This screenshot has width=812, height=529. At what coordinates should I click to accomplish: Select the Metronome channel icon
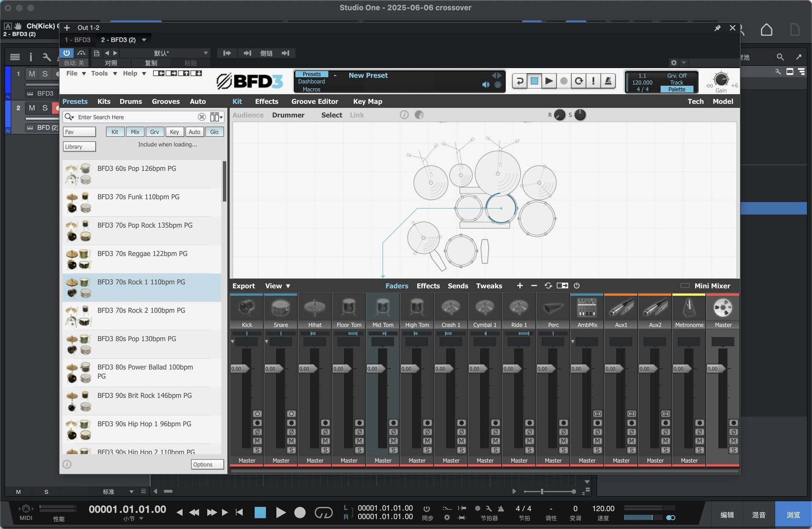click(x=689, y=308)
